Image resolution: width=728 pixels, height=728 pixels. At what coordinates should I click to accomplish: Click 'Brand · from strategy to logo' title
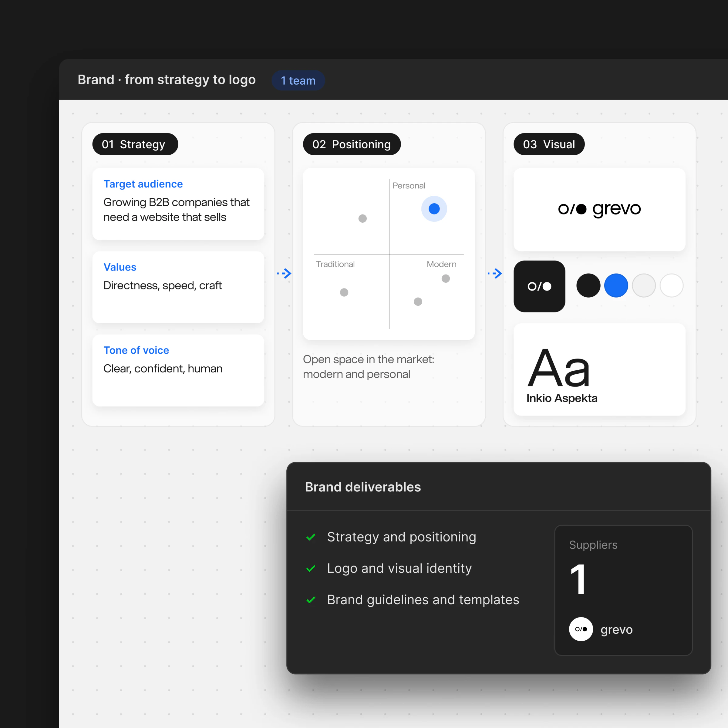(x=167, y=80)
